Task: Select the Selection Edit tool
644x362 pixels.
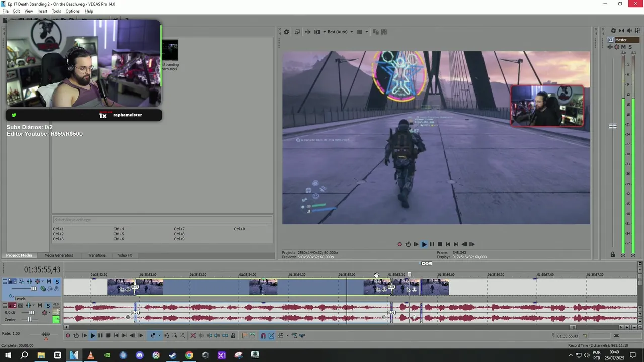Action: (x=175, y=335)
